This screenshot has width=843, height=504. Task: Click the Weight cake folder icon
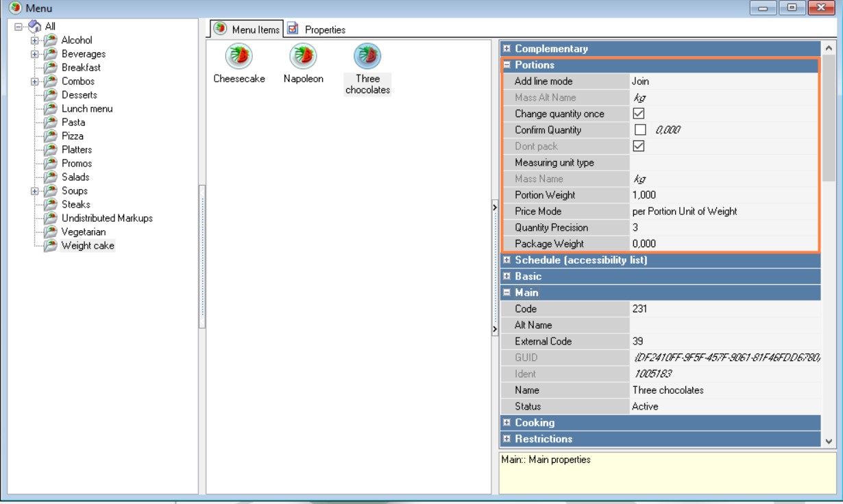[50, 246]
